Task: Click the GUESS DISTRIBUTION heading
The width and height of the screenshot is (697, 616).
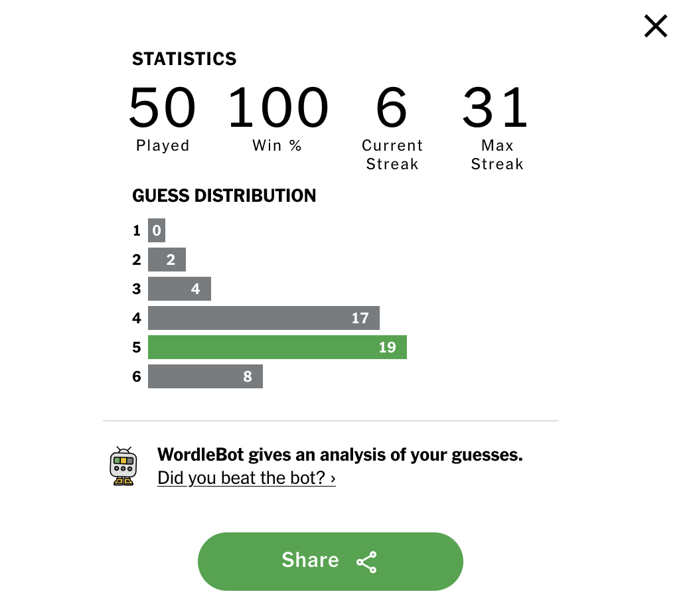Action: (224, 196)
